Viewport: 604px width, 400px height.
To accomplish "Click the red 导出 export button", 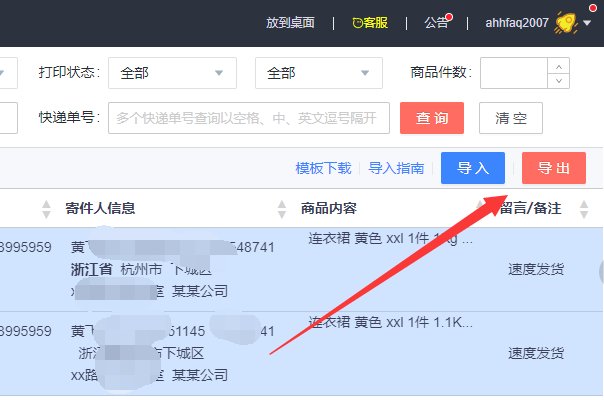I will tap(554, 168).
